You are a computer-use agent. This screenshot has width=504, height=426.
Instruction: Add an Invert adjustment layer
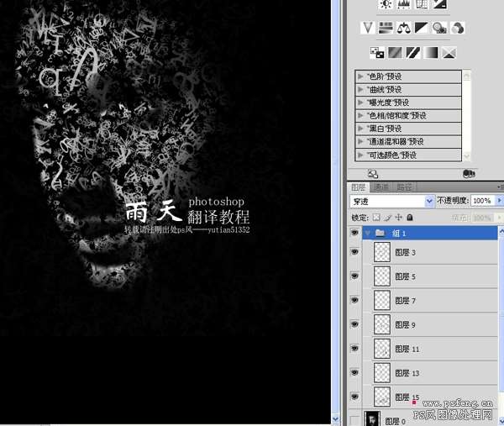[377, 52]
